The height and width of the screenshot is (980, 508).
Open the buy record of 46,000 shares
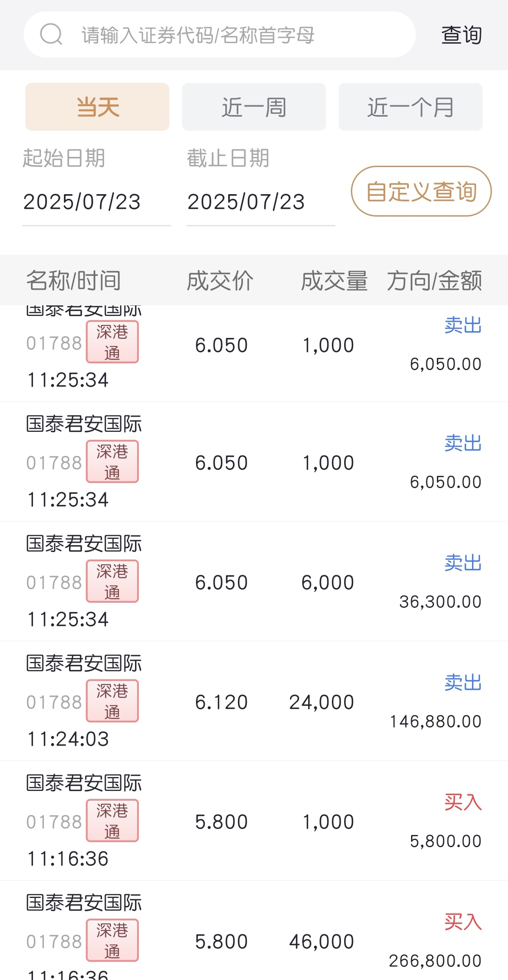[254, 931]
